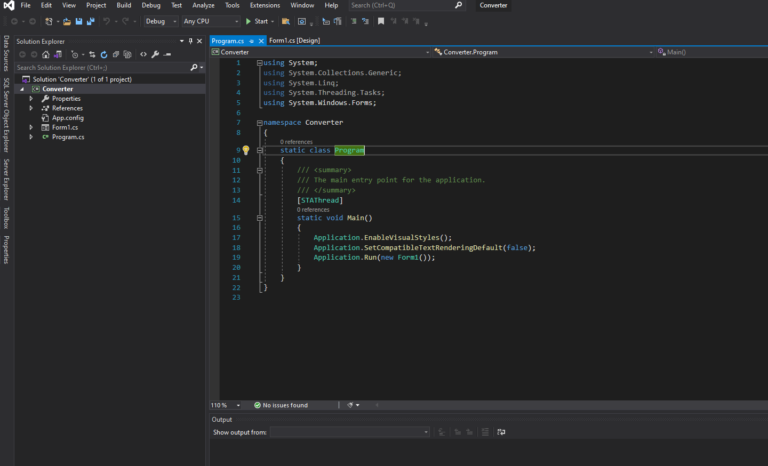The width and height of the screenshot is (768, 466).
Task: Open the Analyze menu
Action: click(203, 5)
